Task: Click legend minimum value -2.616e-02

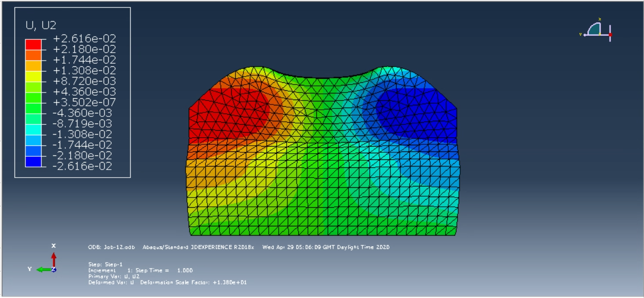Action: point(83,166)
